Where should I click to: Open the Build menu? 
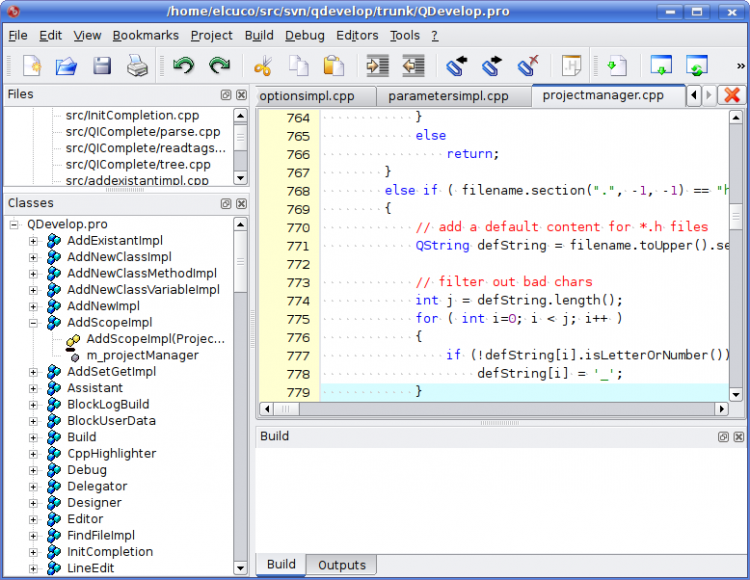tap(259, 35)
